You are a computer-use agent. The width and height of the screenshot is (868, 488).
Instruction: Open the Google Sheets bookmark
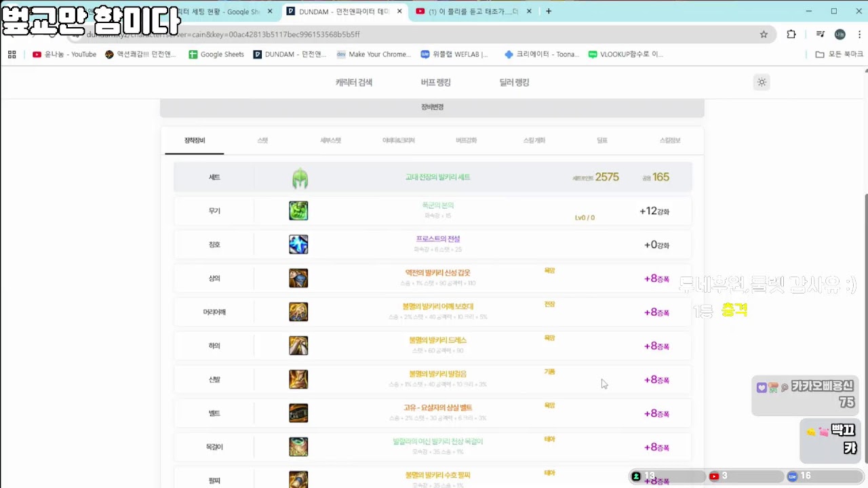coord(216,54)
